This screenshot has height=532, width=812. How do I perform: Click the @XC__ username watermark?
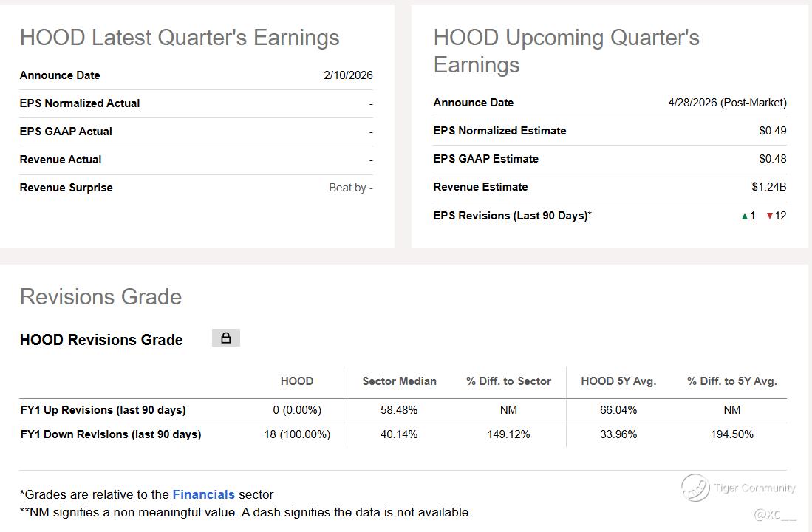point(774,514)
